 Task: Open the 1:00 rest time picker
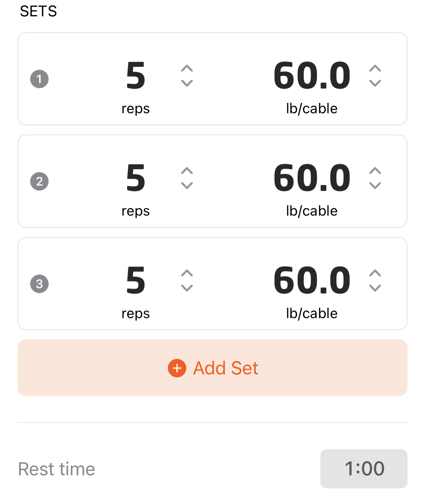364,468
